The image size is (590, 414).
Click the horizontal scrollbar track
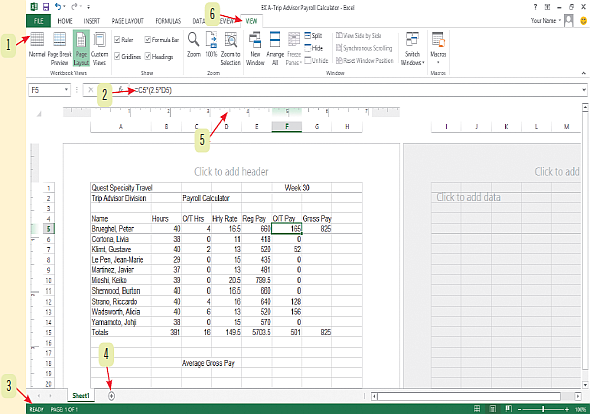(x=469, y=396)
